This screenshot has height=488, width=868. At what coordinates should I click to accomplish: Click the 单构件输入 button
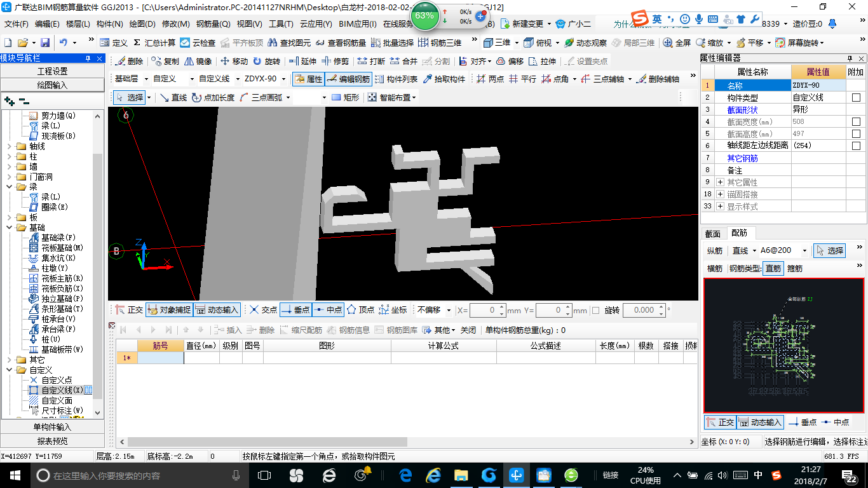pos(52,427)
